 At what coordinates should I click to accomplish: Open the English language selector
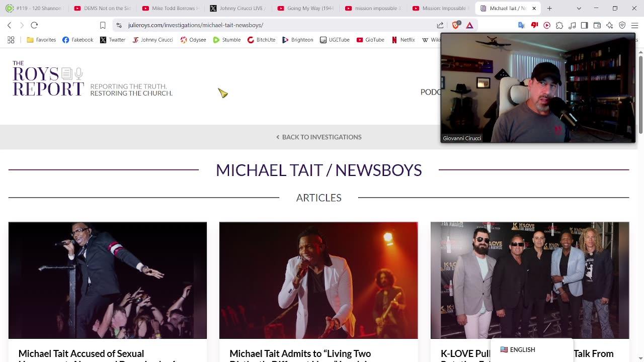pos(518,350)
